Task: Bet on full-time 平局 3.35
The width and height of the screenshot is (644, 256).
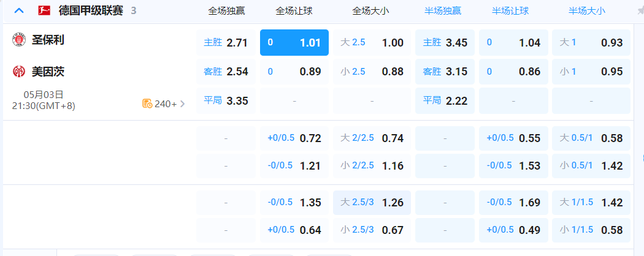Action: point(226,100)
